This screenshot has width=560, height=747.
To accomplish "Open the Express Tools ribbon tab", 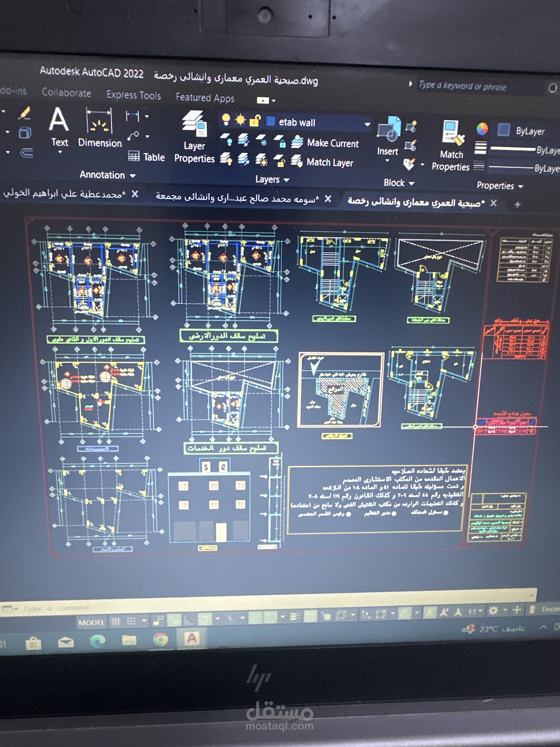I will tap(134, 95).
